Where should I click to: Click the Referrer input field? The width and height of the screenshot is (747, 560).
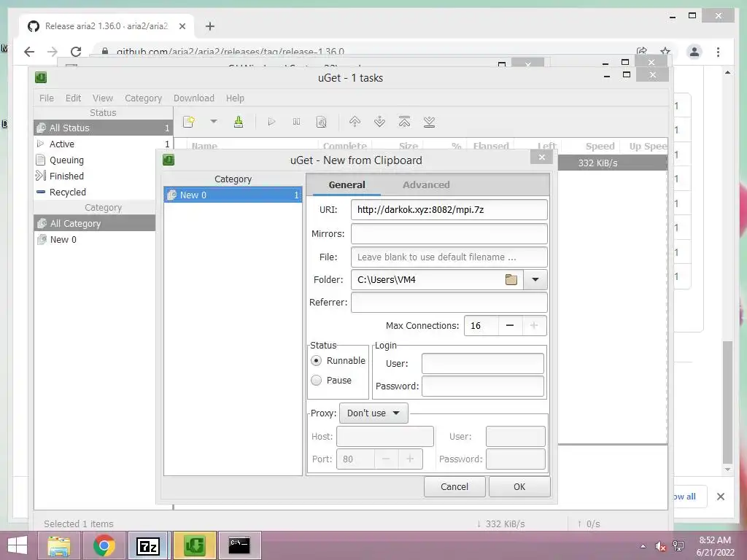(449, 303)
